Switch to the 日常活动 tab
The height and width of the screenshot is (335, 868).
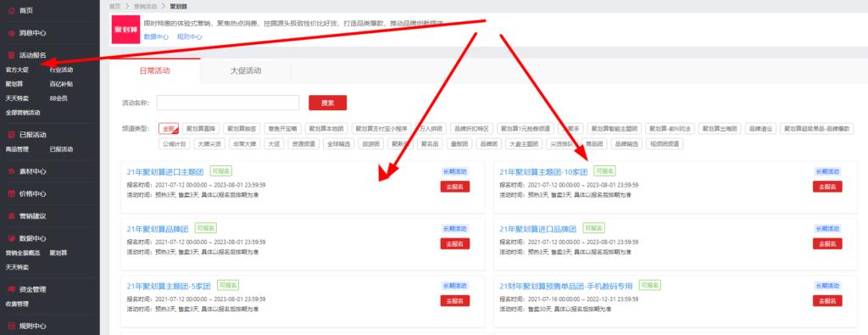click(154, 71)
